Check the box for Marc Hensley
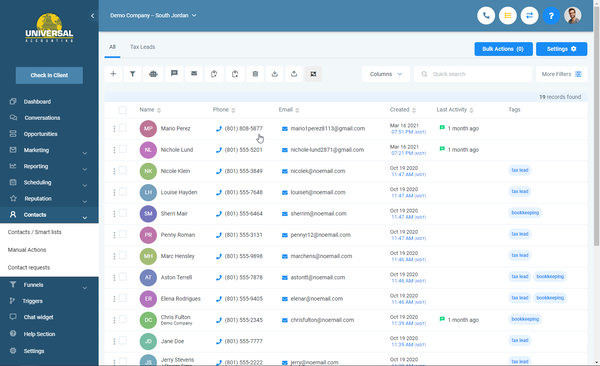Image resolution: width=600 pixels, height=366 pixels. tap(122, 255)
